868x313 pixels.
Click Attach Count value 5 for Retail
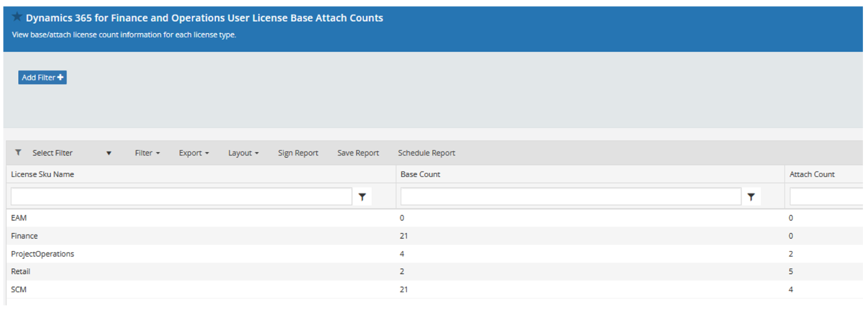792,272
